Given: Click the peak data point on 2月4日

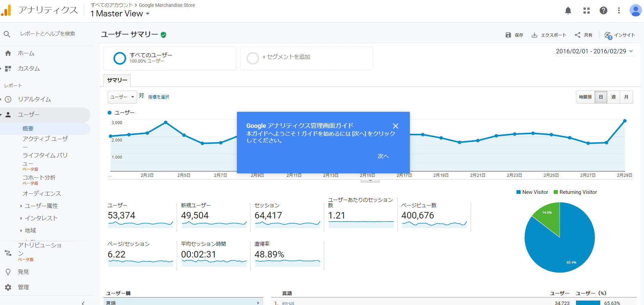Looking at the screenshot, I should 166,122.
